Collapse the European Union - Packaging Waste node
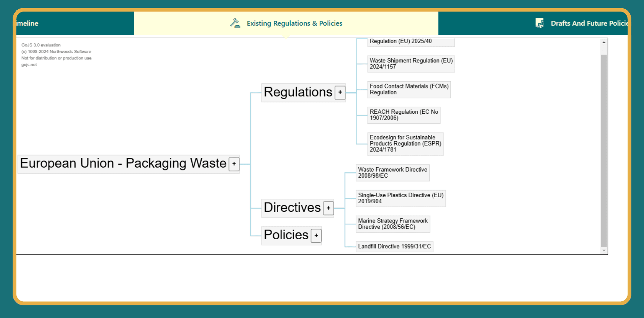The width and height of the screenshot is (644, 318). coord(234,164)
